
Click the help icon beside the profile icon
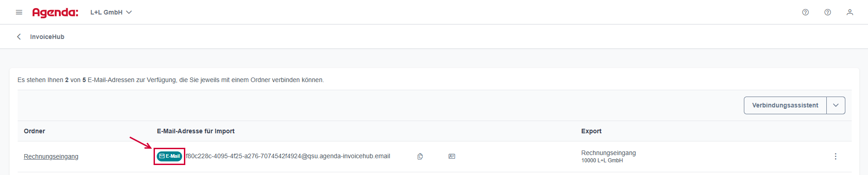click(x=828, y=12)
